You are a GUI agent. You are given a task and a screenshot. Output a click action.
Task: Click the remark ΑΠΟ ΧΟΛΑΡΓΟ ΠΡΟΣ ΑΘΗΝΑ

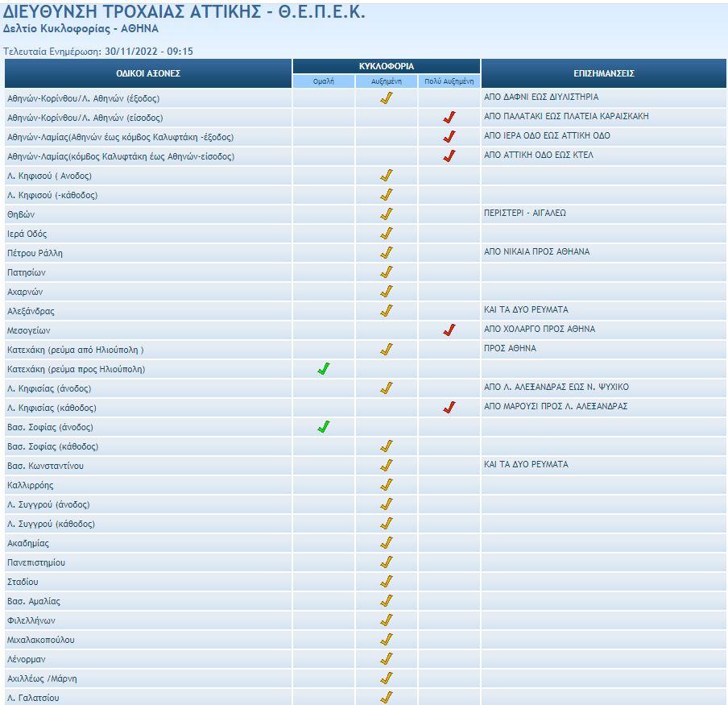tap(539, 330)
